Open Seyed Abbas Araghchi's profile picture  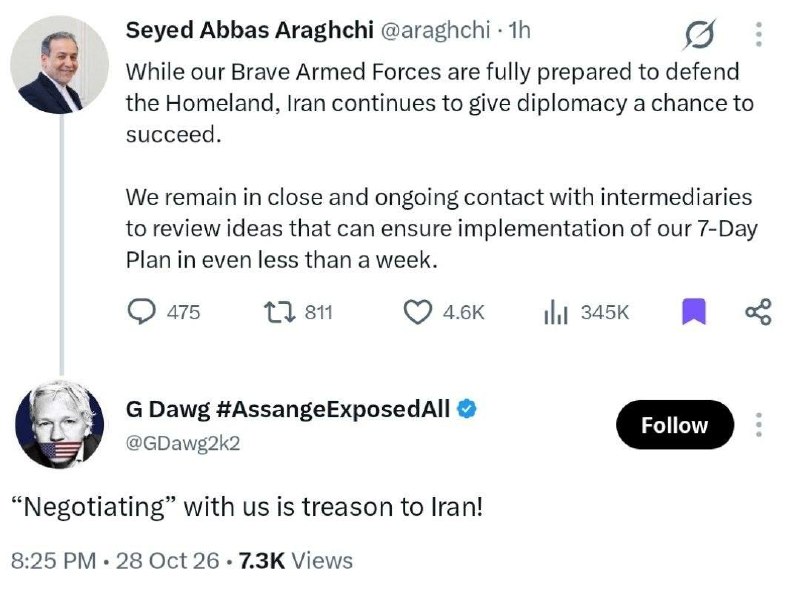(x=60, y=65)
